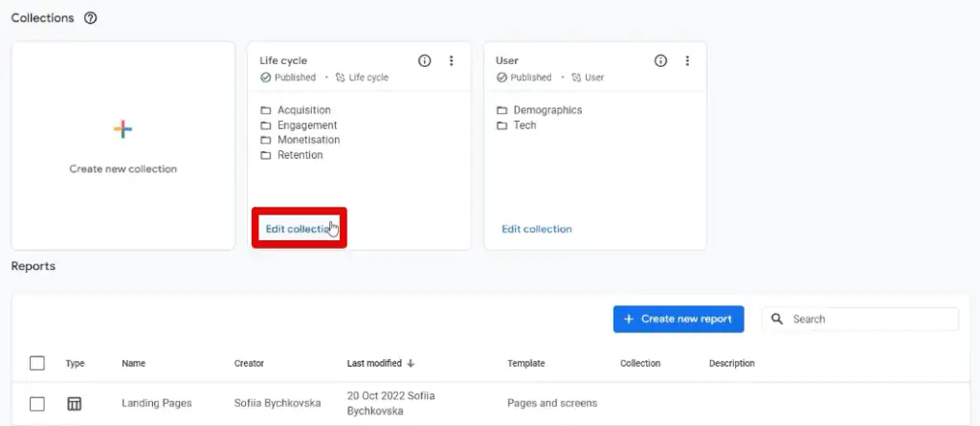Viewport: 980px width, 426px height.
Task: Open three-dot menu on Life cycle card
Action: (x=451, y=60)
